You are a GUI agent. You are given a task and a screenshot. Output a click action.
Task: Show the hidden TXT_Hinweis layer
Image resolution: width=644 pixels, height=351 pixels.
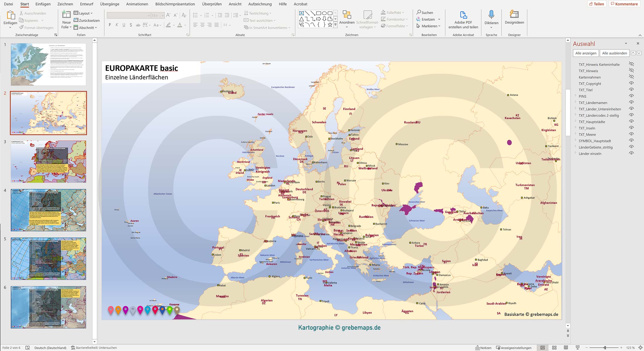coord(631,70)
